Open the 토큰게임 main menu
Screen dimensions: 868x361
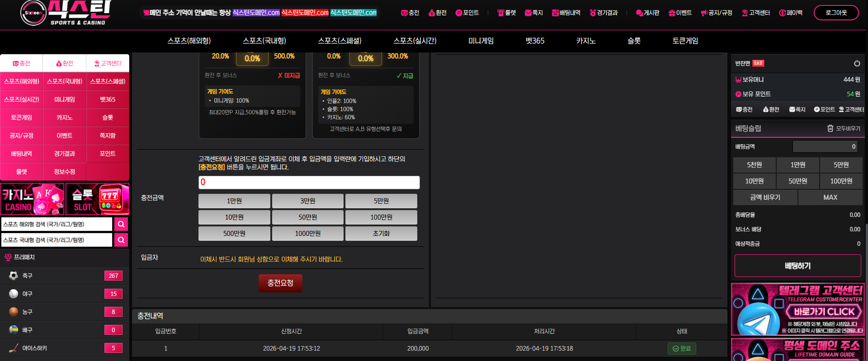[685, 41]
